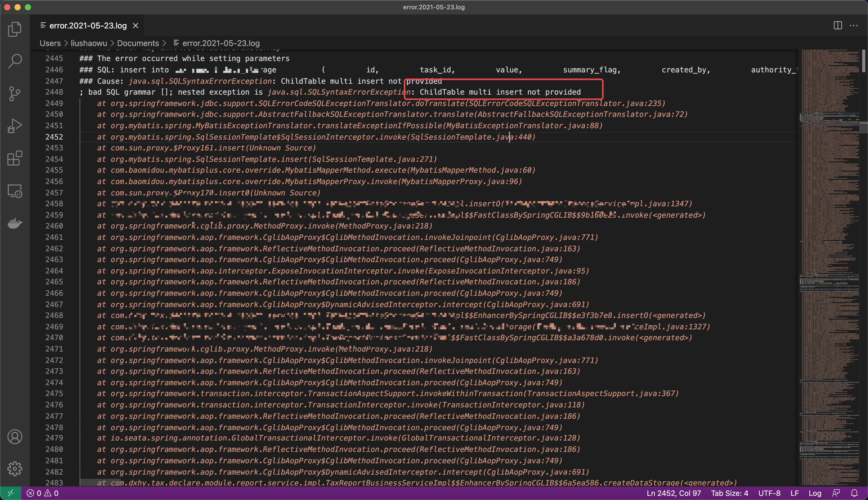Open the errors and warnings problems indicator
The height and width of the screenshot is (500, 868).
coord(43,493)
